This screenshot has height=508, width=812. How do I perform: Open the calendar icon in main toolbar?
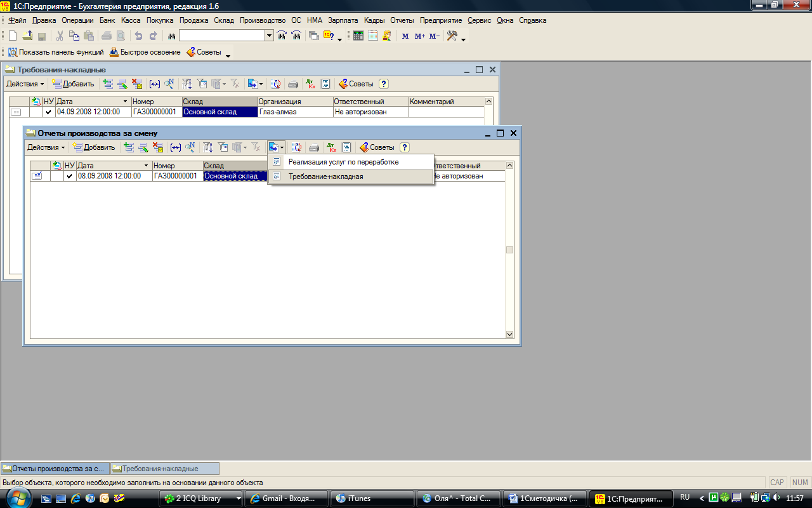373,36
